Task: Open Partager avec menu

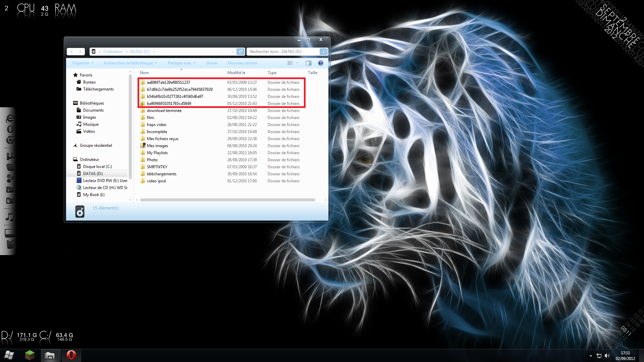Action: tap(181, 63)
